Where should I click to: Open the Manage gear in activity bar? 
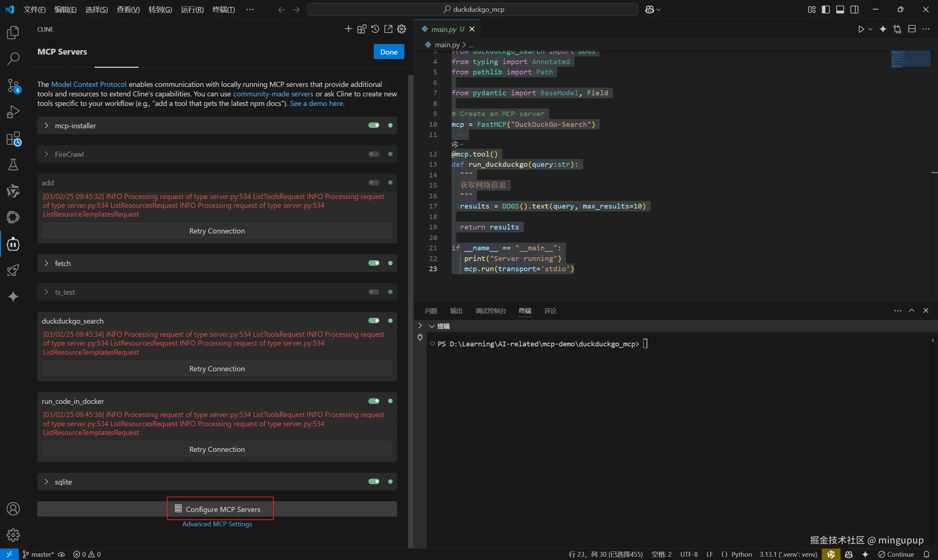(13, 535)
